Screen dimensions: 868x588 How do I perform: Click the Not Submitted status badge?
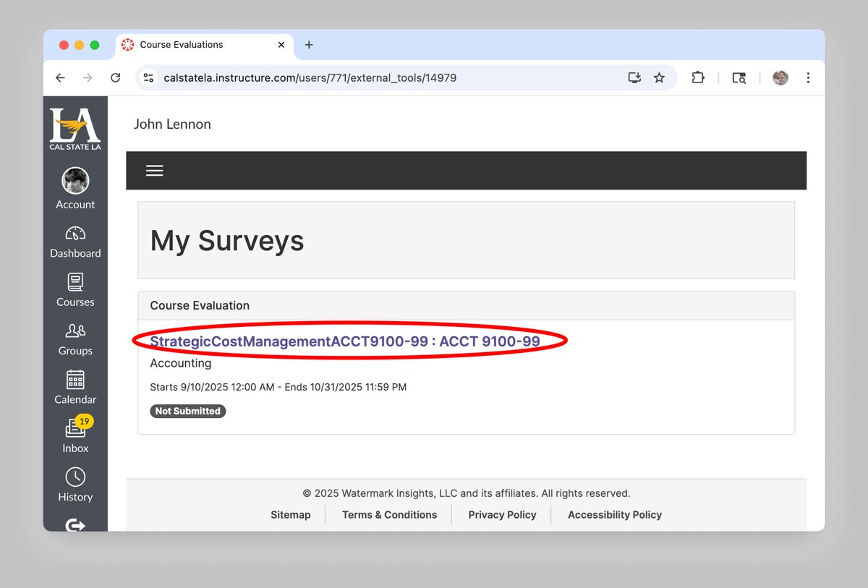click(187, 411)
